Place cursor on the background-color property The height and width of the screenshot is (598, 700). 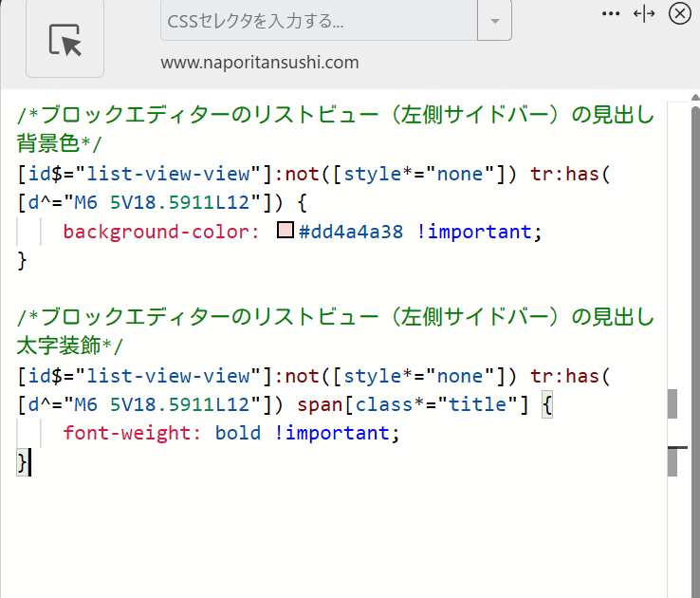(x=160, y=232)
